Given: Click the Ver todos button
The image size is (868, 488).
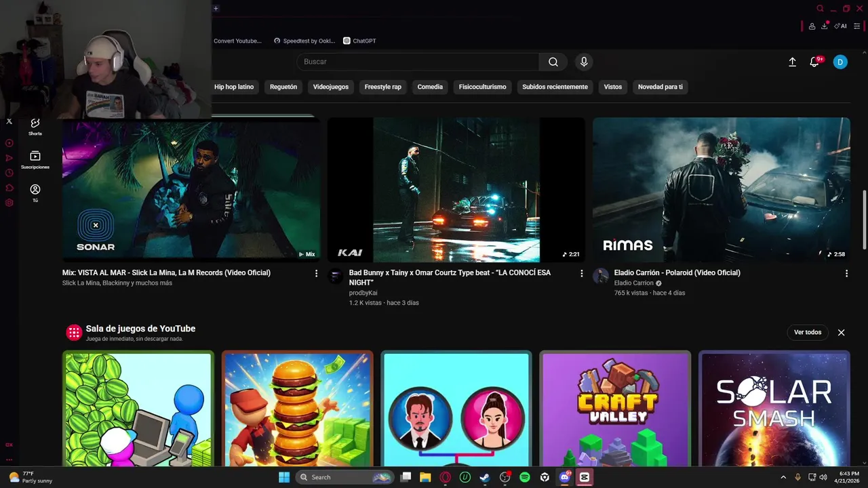Looking at the screenshot, I should (808, 332).
